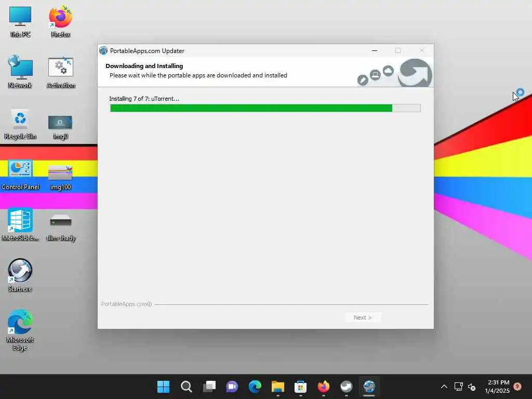The height and width of the screenshot is (399, 532).
Task: Switch to Firefox on the taskbar
Action: (x=323, y=387)
